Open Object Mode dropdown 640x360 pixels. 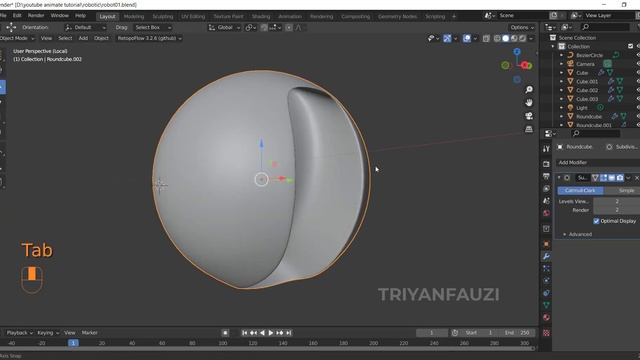coord(17,38)
